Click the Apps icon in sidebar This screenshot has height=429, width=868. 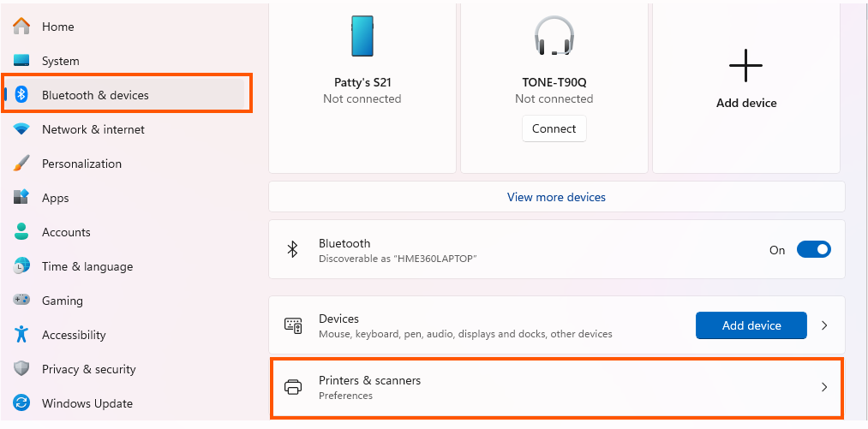[22, 198]
